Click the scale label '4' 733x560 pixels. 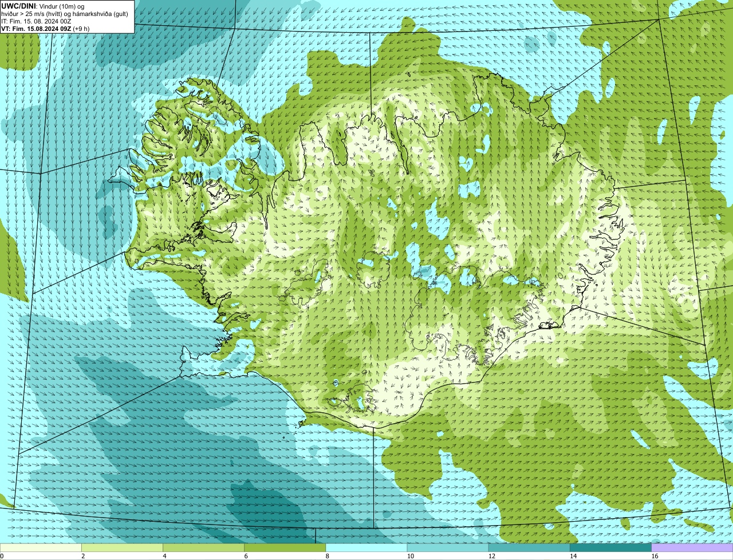(164, 556)
